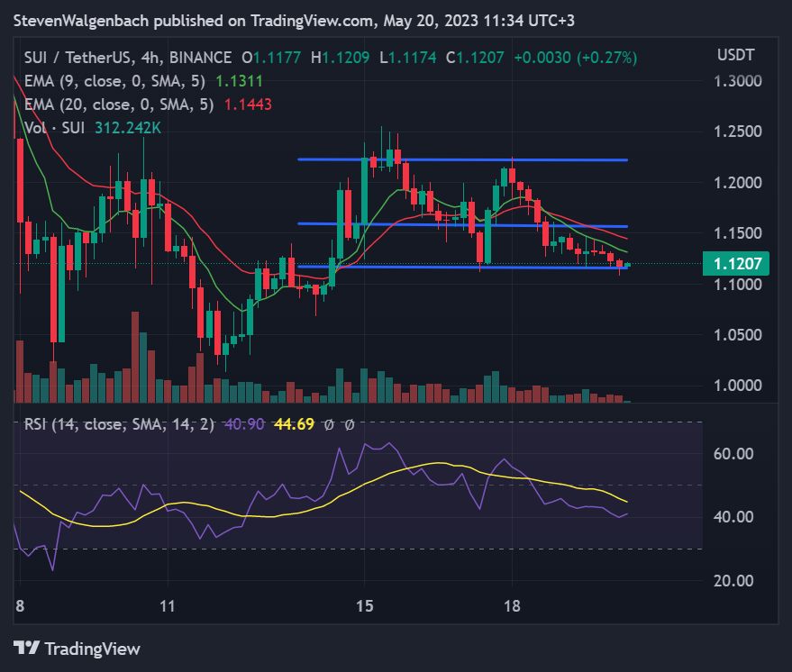Click the red EMA value 1.1443
Viewport: 792px width, 672px height.
248,104
